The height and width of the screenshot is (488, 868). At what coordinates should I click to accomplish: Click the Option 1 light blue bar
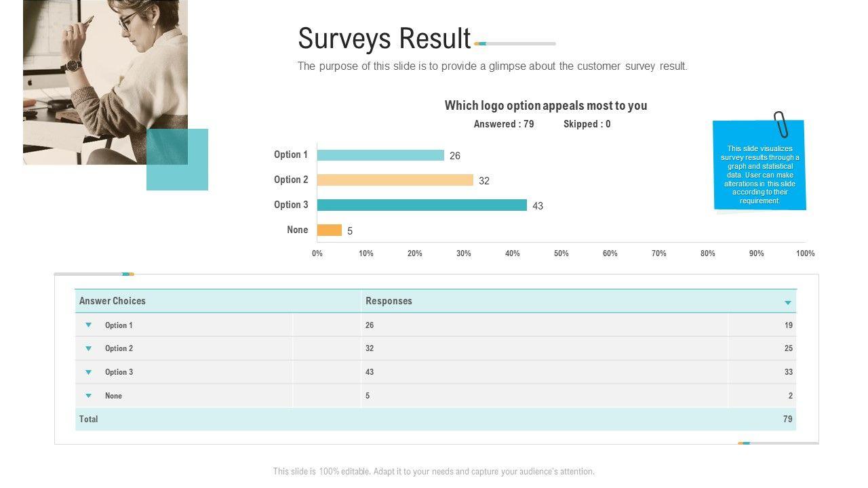click(380, 155)
